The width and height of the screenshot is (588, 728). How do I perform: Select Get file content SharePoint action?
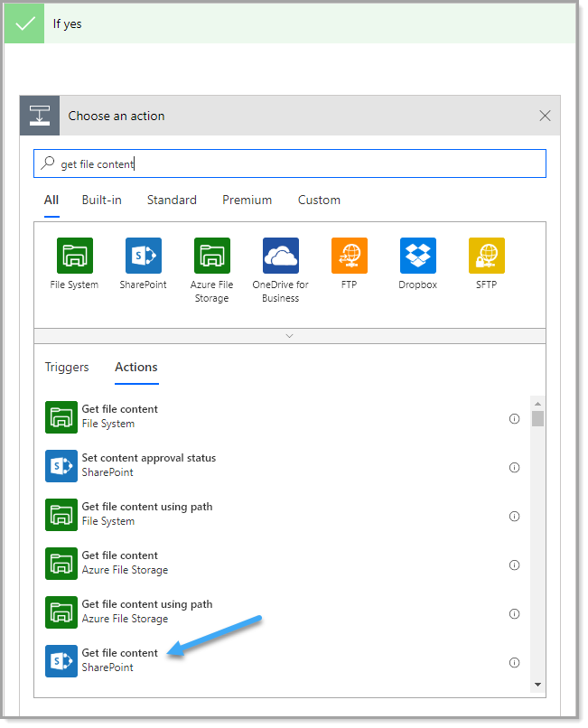[283, 660]
